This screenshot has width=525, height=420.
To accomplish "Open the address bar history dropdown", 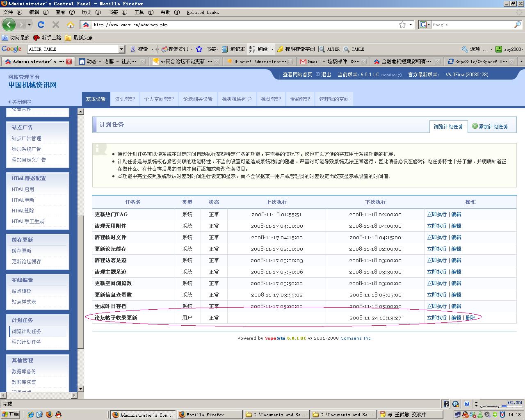I will (411, 25).
